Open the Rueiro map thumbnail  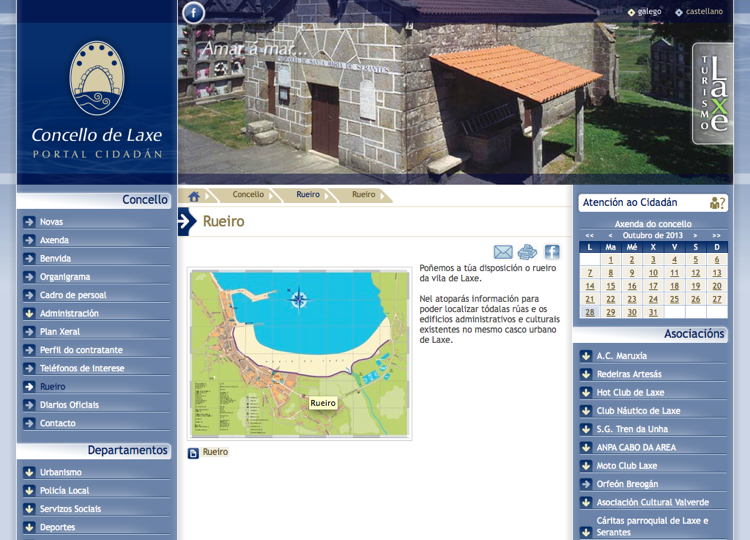[299, 353]
